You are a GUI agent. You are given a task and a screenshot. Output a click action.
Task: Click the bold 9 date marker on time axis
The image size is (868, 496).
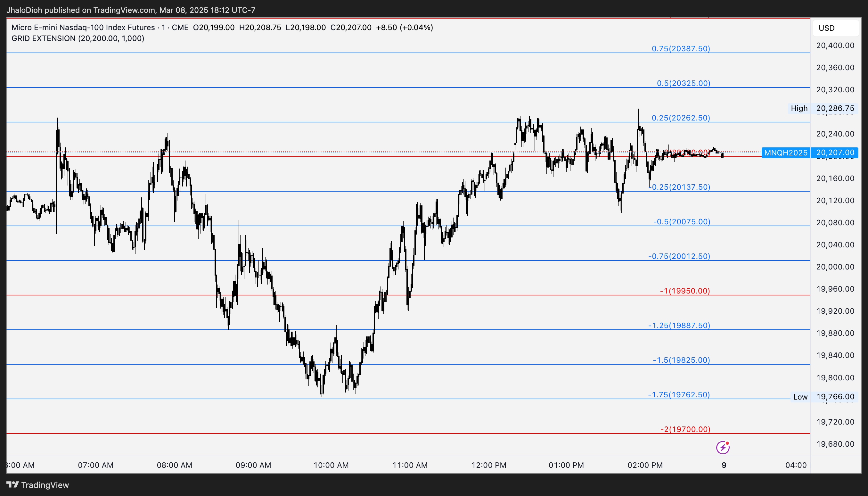[x=724, y=465]
